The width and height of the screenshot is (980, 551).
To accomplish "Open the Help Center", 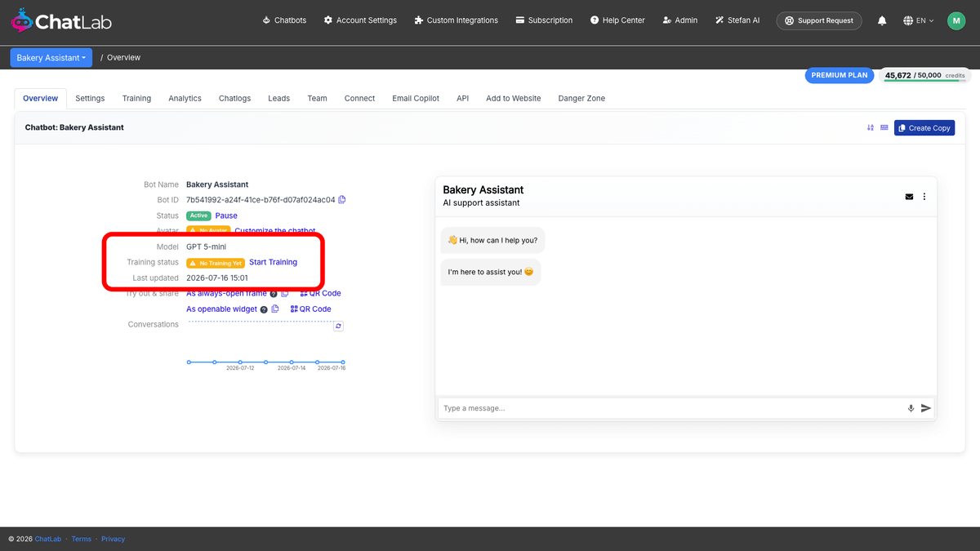I will (617, 20).
